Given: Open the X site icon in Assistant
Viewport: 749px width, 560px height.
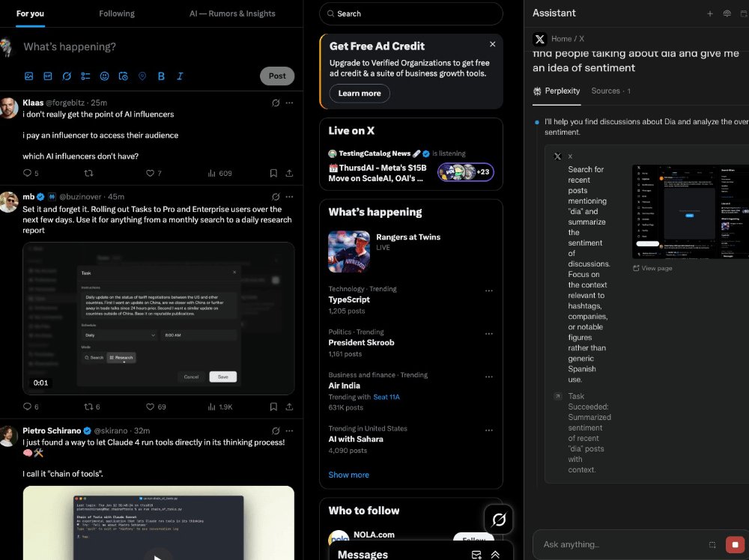Looking at the screenshot, I should click(540, 39).
